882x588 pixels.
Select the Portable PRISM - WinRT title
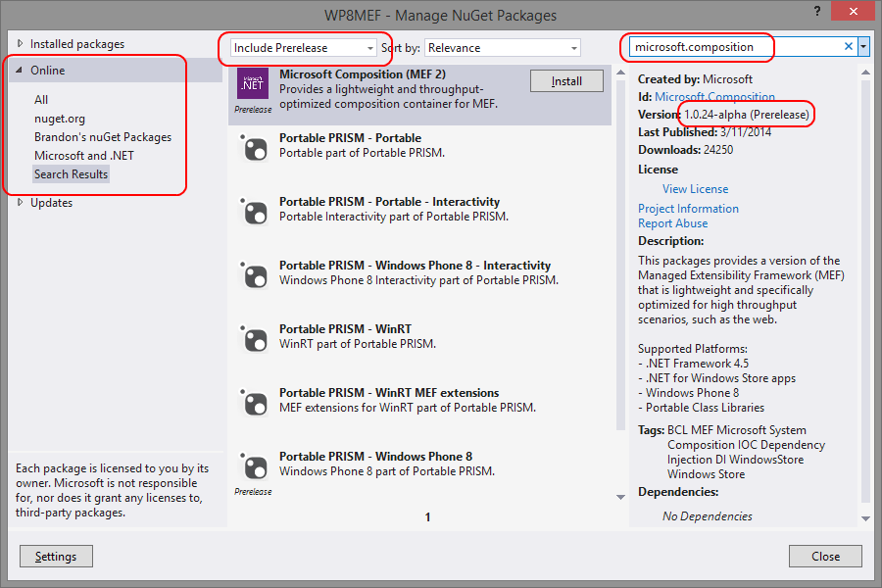click(x=345, y=328)
